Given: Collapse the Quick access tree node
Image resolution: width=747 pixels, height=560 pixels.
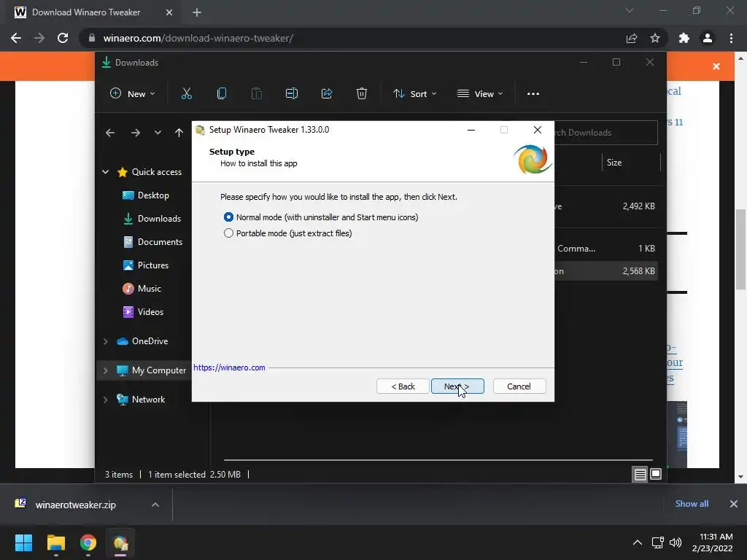Looking at the screenshot, I should coord(106,172).
